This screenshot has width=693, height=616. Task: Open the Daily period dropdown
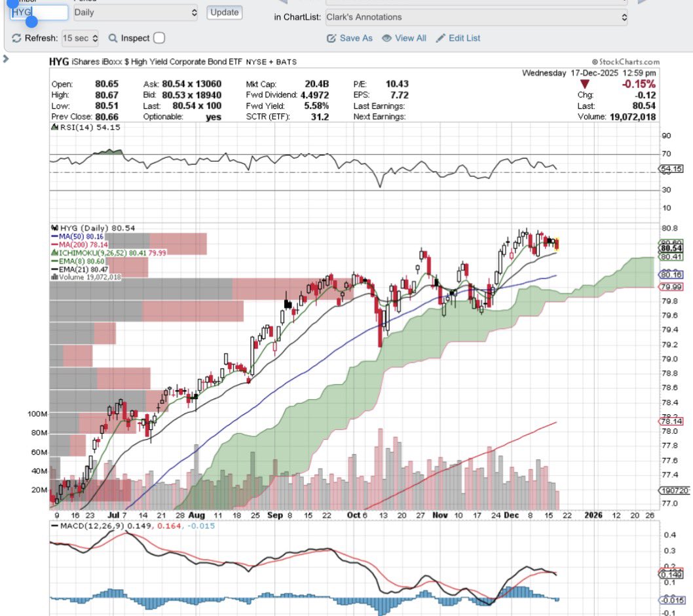135,12
